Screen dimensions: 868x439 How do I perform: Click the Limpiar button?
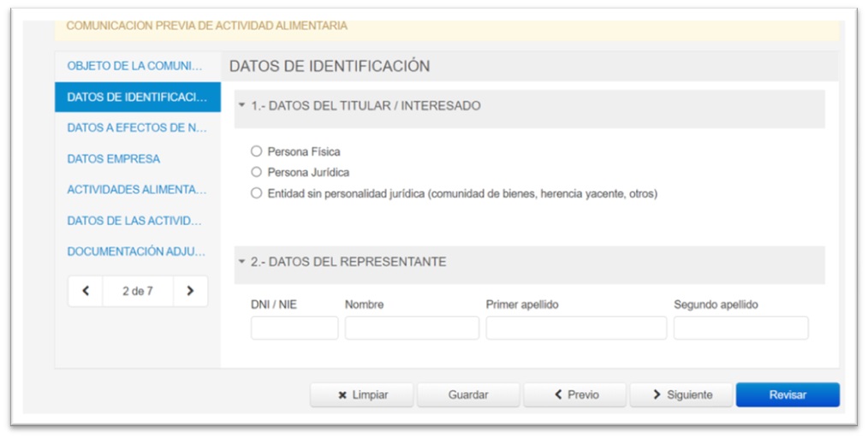point(362,395)
